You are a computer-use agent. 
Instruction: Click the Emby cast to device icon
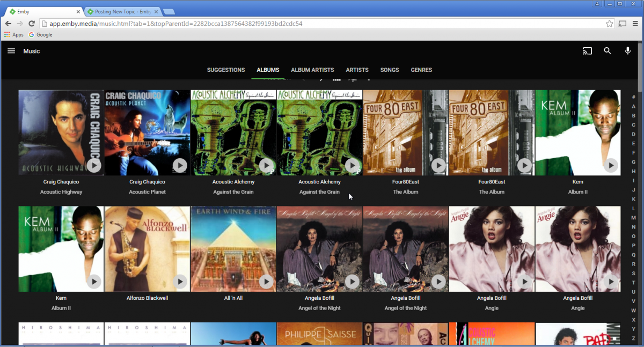[x=588, y=51]
